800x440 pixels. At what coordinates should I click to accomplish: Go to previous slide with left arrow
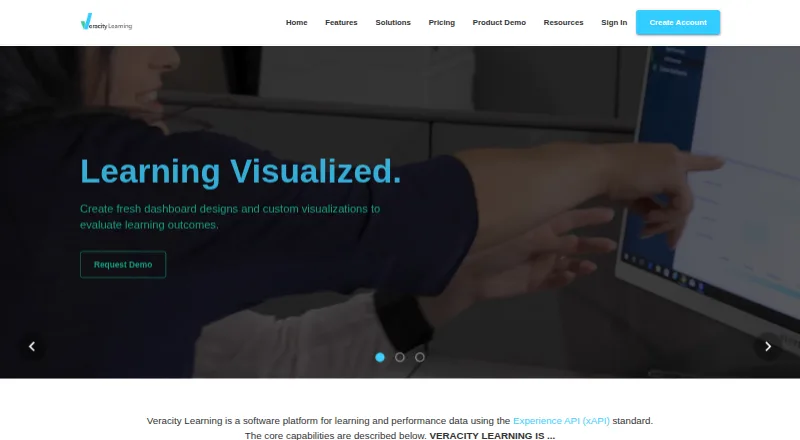32,347
